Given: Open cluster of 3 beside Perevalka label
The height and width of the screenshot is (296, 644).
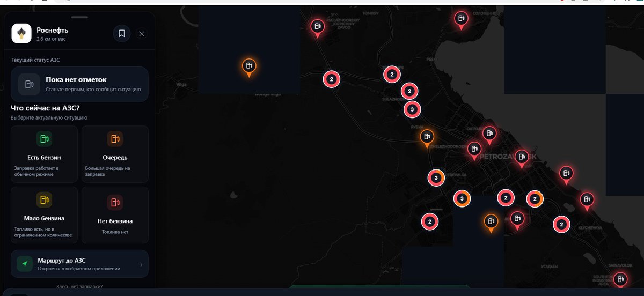Looking at the screenshot, I should point(436,177).
